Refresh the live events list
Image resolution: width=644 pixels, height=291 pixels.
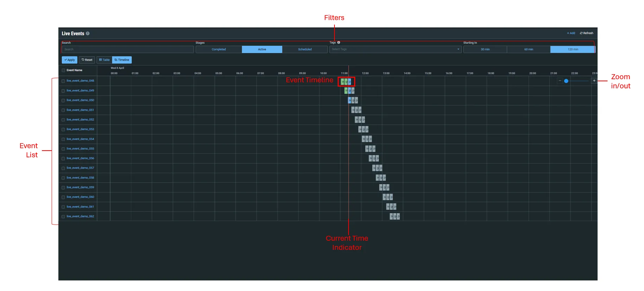586,33
